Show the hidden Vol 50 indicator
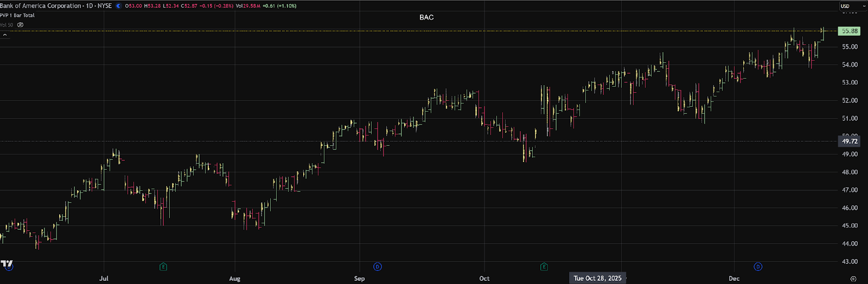The width and height of the screenshot is (868, 284). (21, 25)
